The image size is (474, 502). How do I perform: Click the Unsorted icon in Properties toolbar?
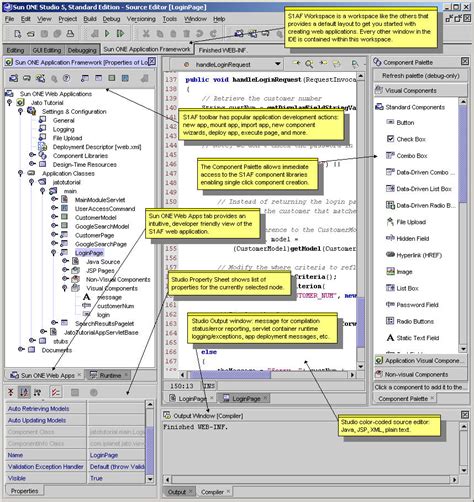point(11,392)
